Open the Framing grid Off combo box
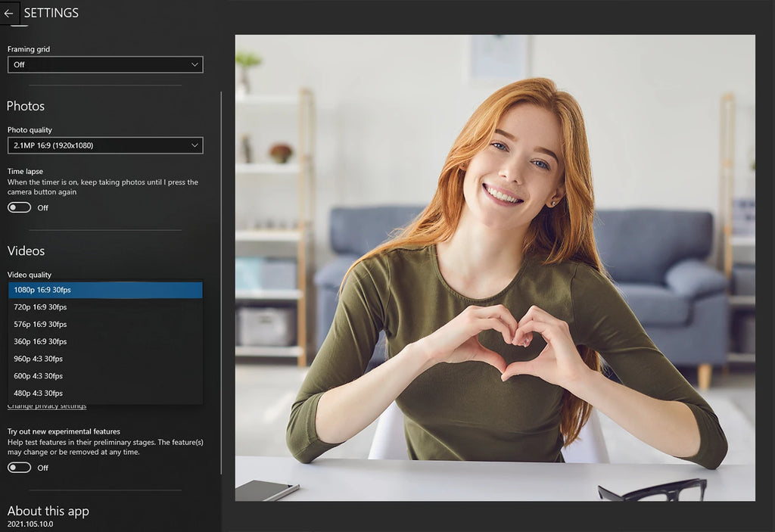Image resolution: width=775 pixels, height=532 pixels. (105, 65)
